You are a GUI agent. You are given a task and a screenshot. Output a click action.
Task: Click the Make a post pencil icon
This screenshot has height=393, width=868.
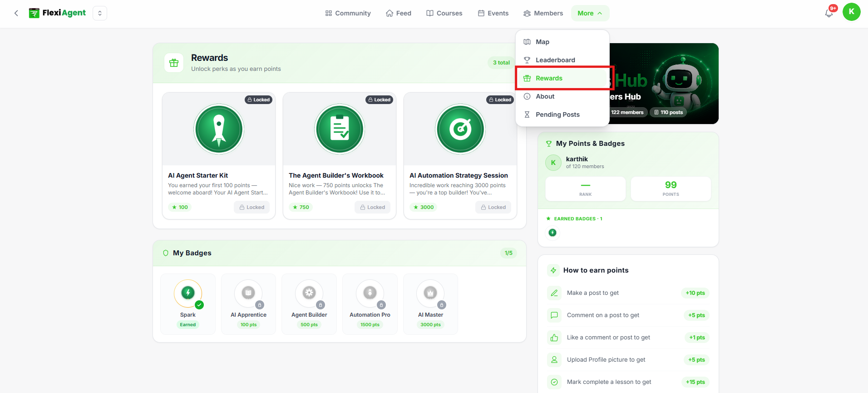coord(554,293)
